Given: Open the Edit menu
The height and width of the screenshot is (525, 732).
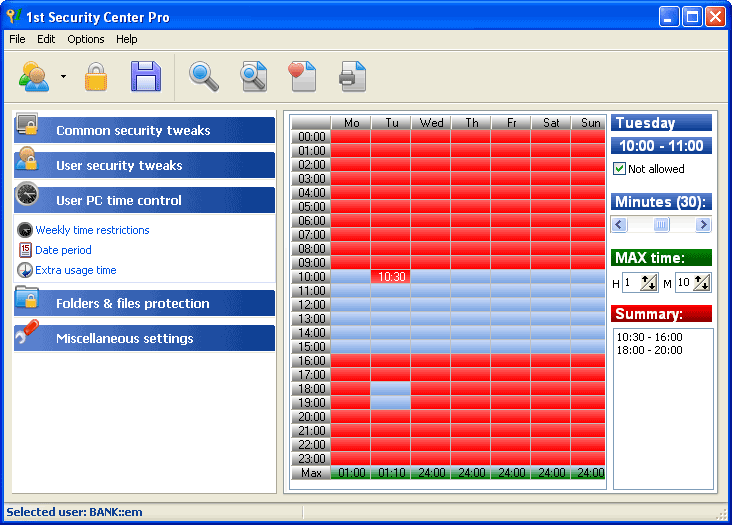Looking at the screenshot, I should point(46,39).
